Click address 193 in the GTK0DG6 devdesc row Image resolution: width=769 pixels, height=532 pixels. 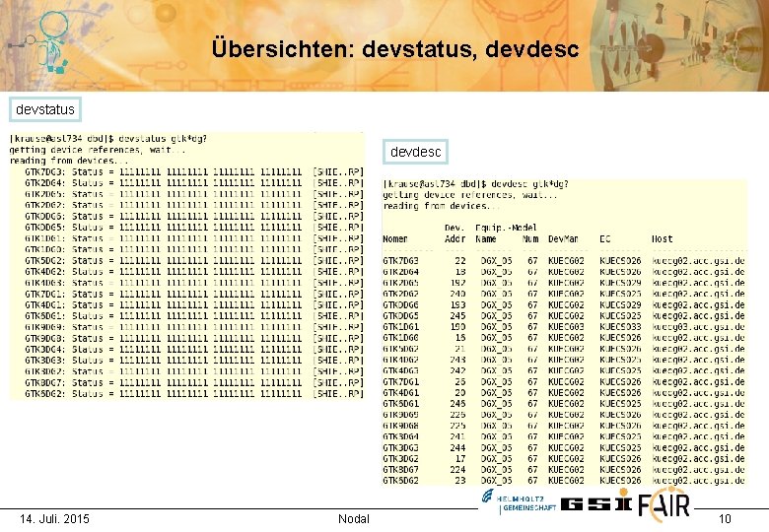pyautogui.click(x=457, y=305)
